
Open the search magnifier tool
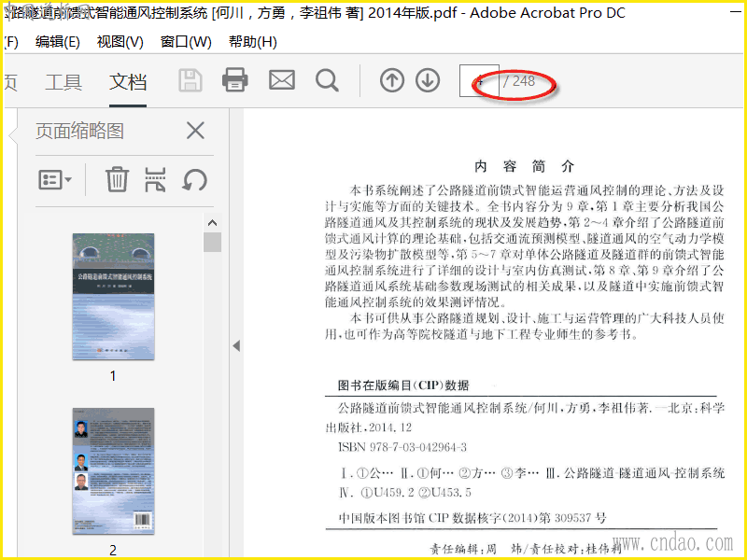click(x=327, y=80)
